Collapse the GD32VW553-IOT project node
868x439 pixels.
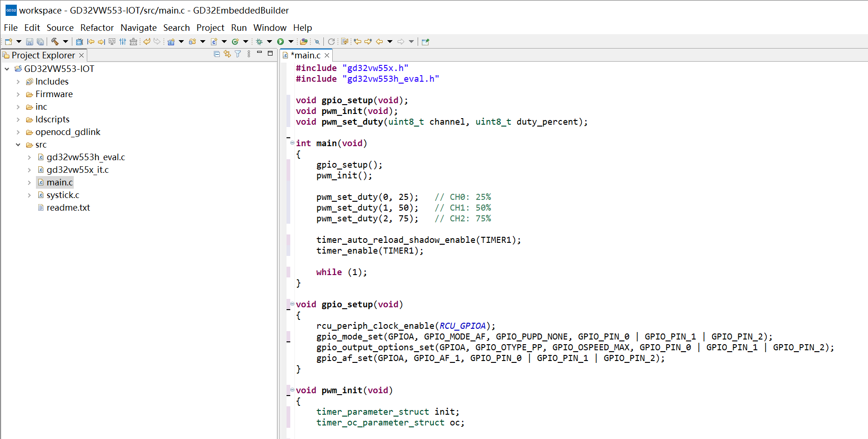point(7,69)
